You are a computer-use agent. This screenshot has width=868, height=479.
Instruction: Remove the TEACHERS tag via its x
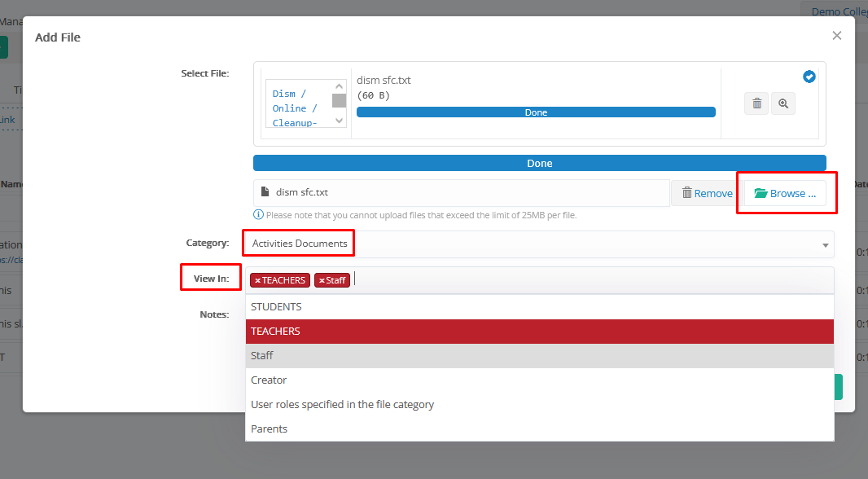click(257, 280)
